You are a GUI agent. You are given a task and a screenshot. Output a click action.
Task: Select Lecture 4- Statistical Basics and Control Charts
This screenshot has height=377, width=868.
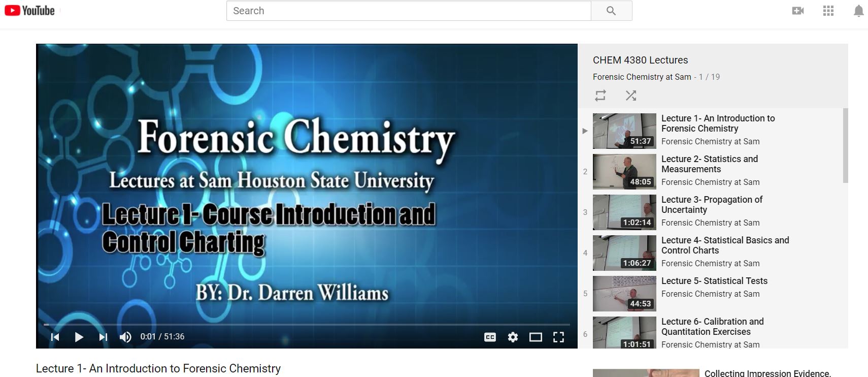point(725,245)
